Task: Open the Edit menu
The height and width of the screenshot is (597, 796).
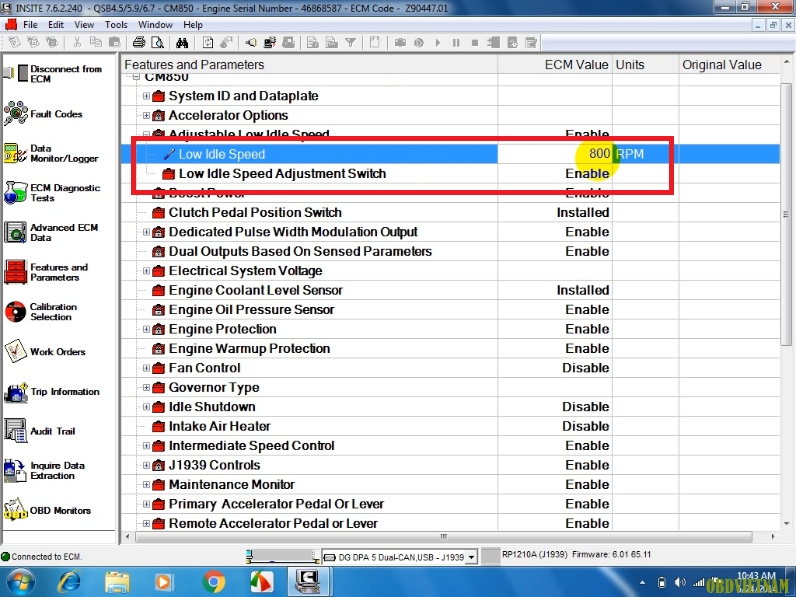Action: 56,24
